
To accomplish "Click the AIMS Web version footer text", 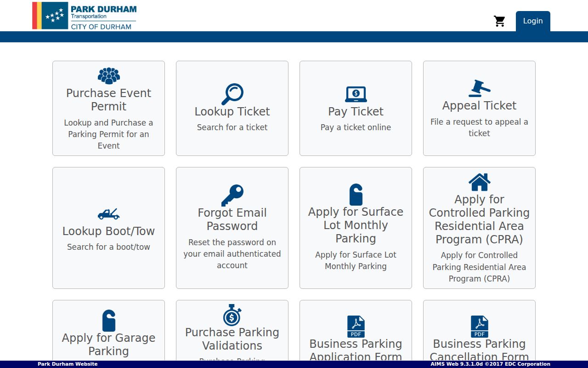I will pyautogui.click(x=490, y=364).
